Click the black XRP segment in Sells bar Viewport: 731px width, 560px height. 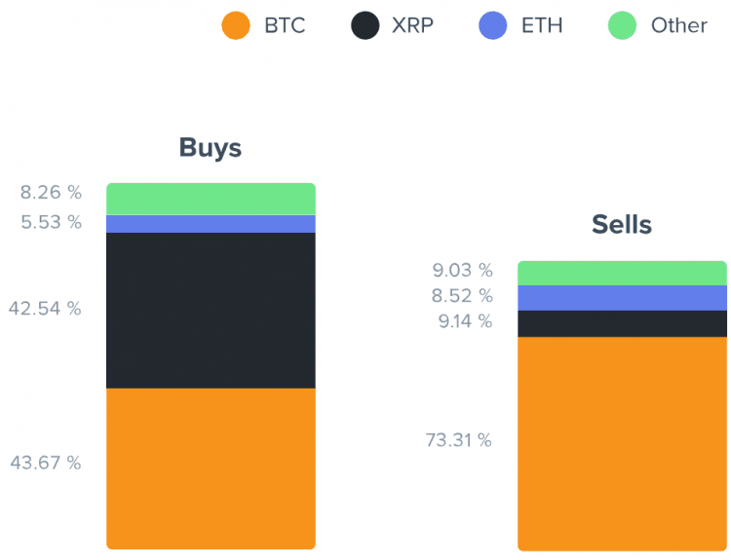click(622, 323)
